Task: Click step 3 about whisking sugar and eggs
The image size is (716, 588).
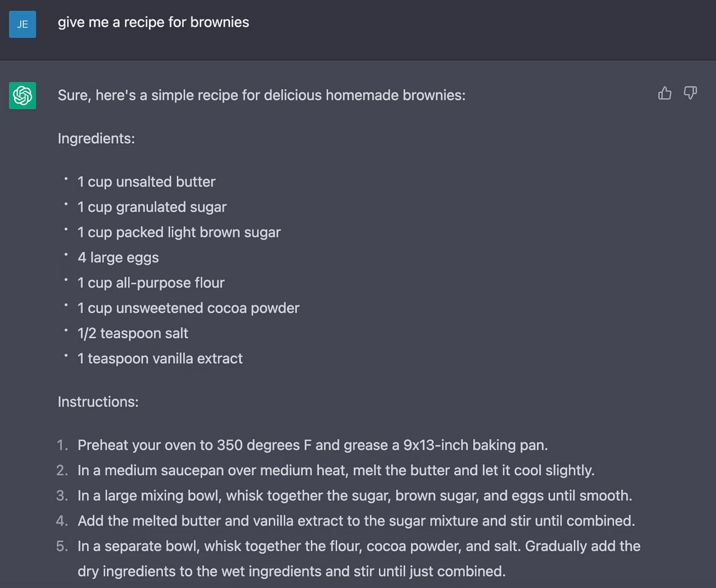Action: coord(354,496)
